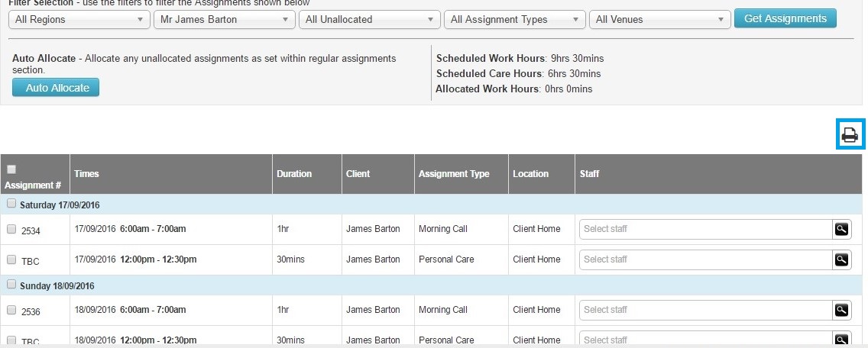Open the Mr James Barton dropdown

pyautogui.click(x=224, y=19)
